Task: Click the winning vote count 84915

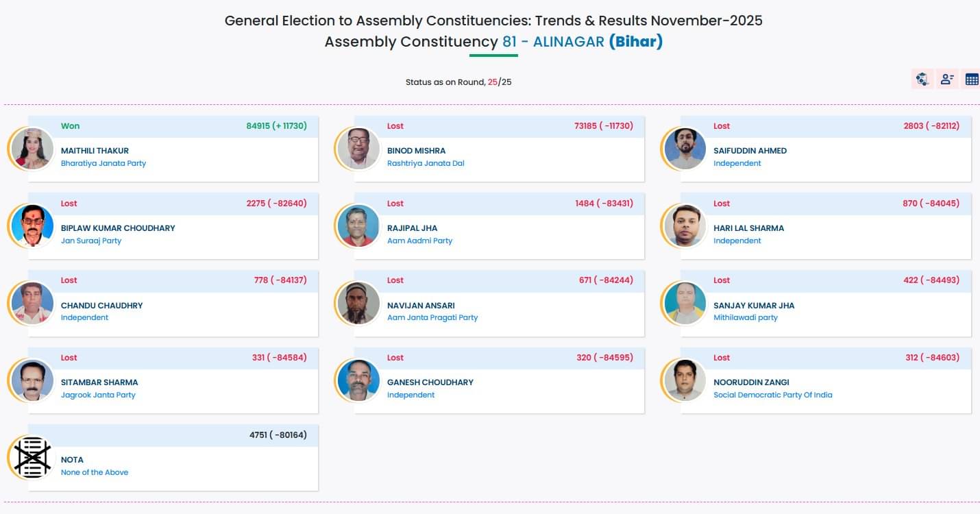Action: click(258, 126)
